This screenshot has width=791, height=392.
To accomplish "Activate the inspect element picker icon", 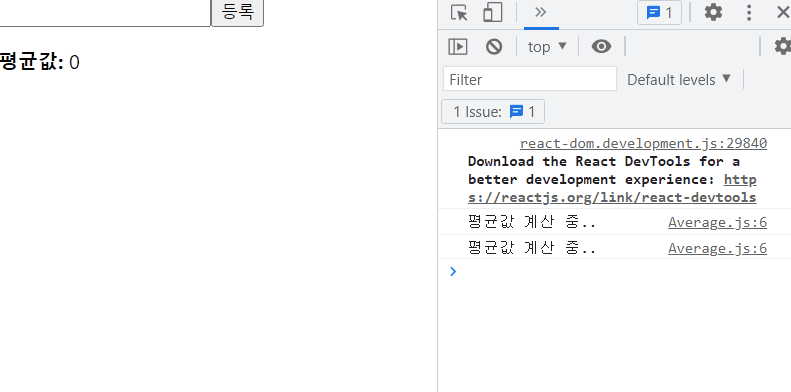I will coord(459,13).
